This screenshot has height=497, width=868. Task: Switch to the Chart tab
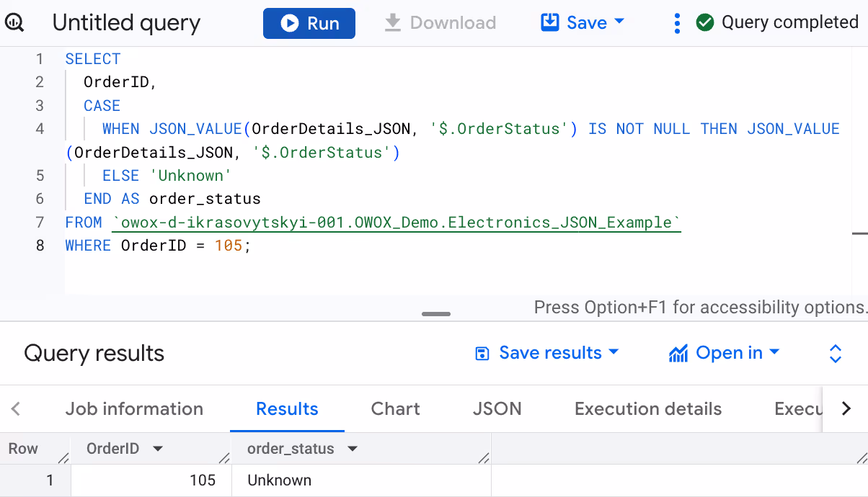click(395, 409)
